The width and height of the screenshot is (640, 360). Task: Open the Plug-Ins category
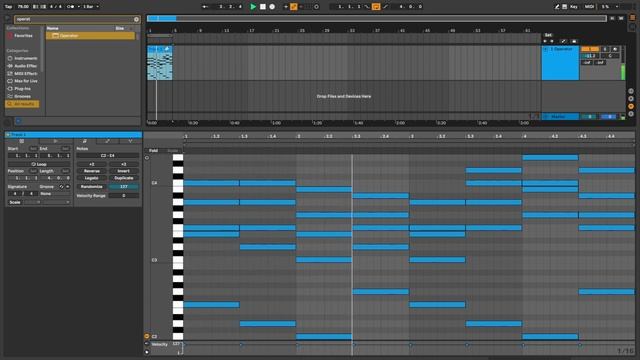pos(23,89)
